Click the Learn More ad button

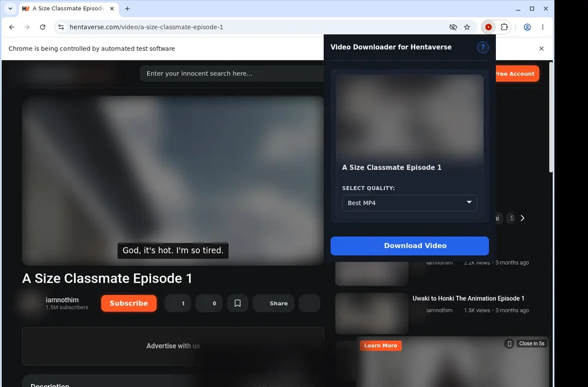click(381, 345)
